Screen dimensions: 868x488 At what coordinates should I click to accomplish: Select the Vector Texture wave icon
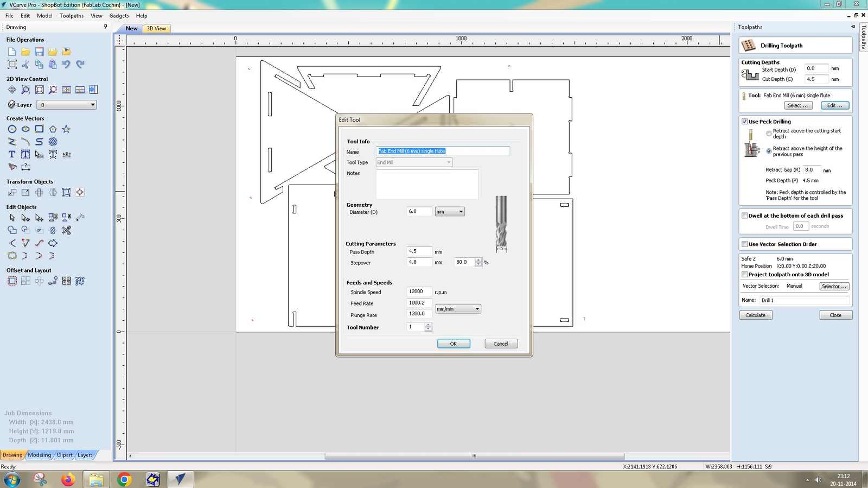click(x=53, y=142)
